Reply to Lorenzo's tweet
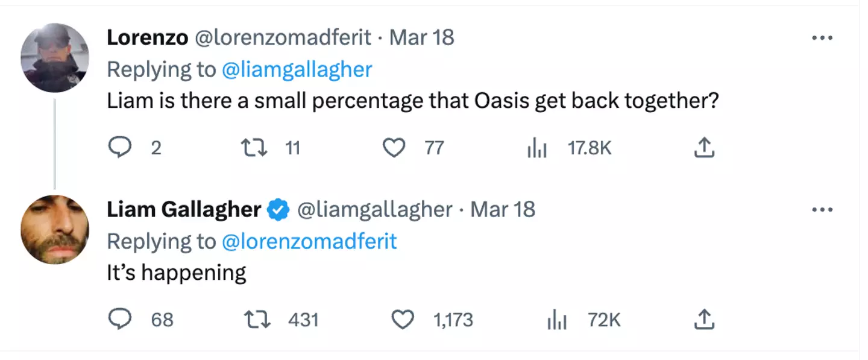The height and width of the screenshot is (360, 868). 119,147
